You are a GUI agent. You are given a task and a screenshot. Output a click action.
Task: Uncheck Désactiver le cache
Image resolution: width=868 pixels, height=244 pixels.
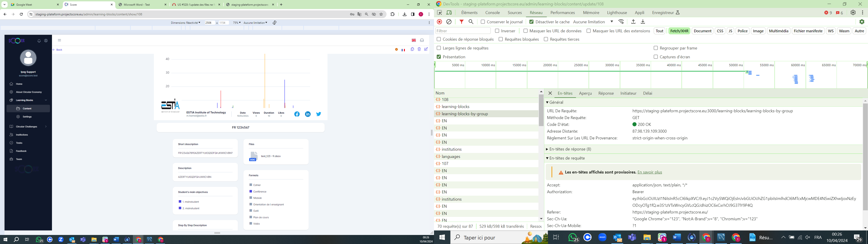point(531,22)
